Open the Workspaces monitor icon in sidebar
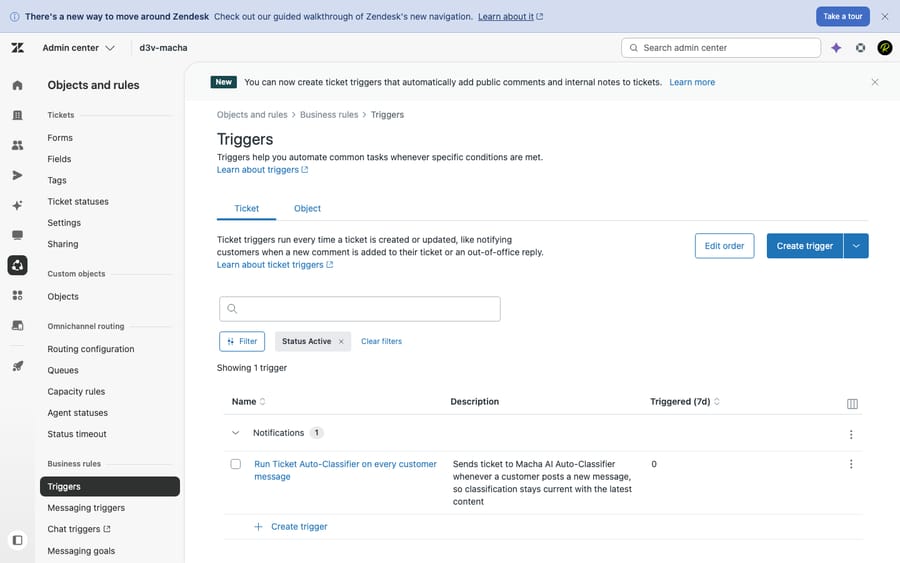 tap(17, 235)
